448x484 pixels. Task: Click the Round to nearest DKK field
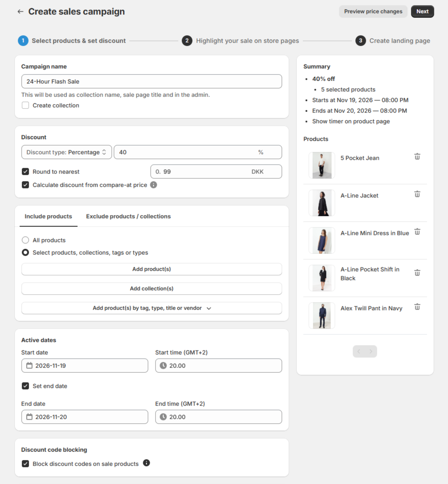click(216, 172)
